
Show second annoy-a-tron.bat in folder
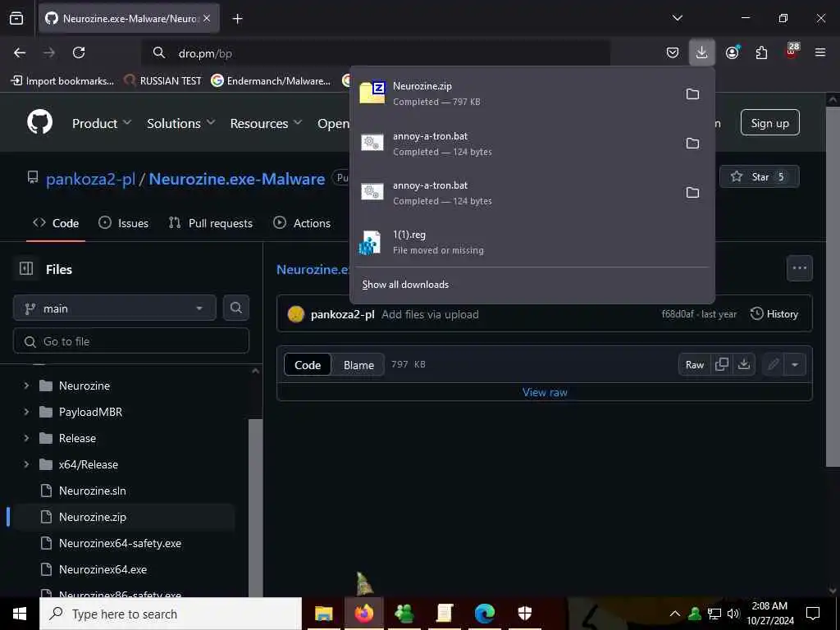pyautogui.click(x=692, y=192)
